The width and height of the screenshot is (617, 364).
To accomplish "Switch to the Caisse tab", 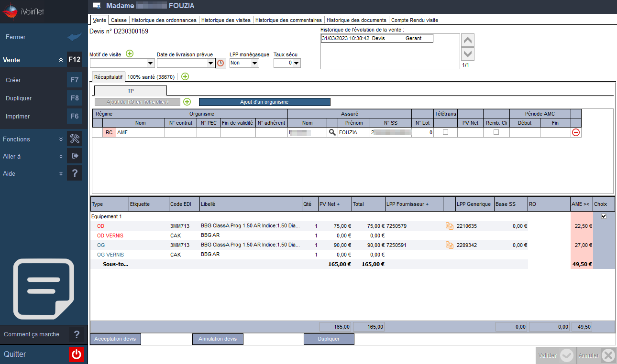I will [x=119, y=20].
